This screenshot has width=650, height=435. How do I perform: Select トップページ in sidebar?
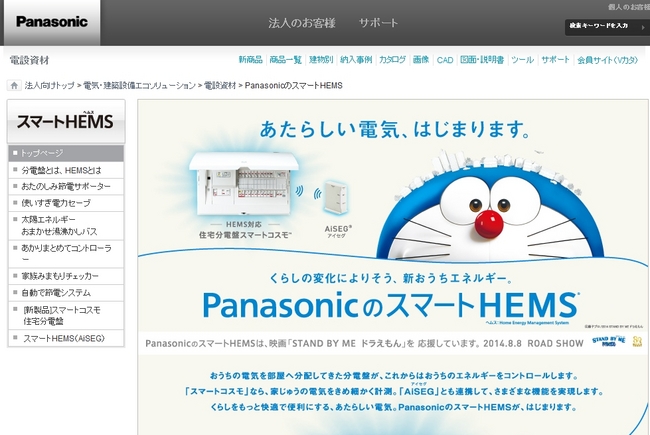coord(66,153)
